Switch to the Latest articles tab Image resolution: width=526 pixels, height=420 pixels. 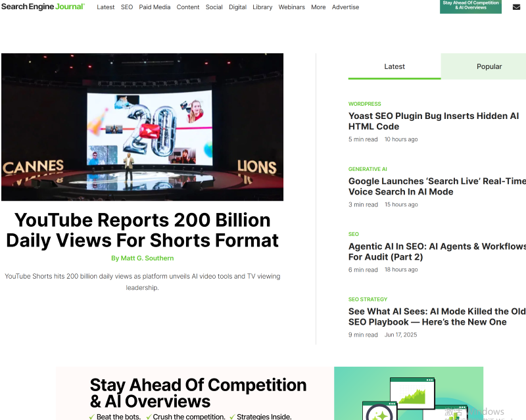coord(394,66)
